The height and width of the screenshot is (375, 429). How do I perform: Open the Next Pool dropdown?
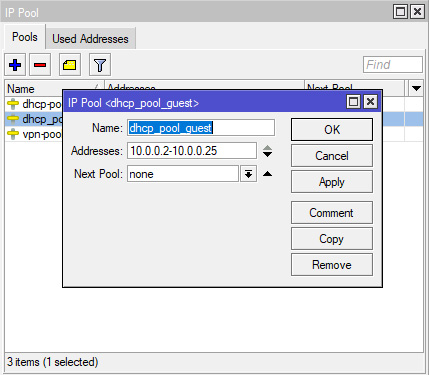click(x=248, y=174)
